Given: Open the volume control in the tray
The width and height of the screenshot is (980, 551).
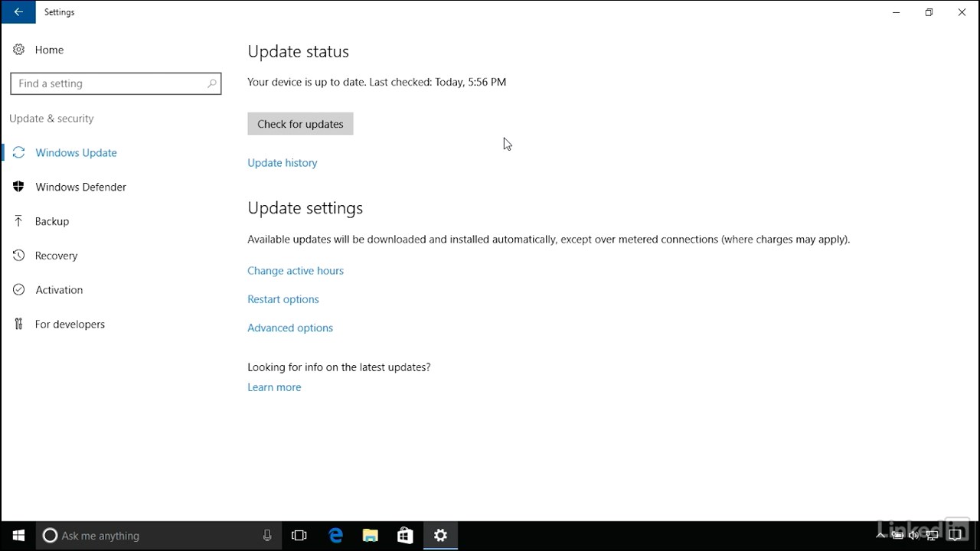Looking at the screenshot, I should (x=913, y=536).
